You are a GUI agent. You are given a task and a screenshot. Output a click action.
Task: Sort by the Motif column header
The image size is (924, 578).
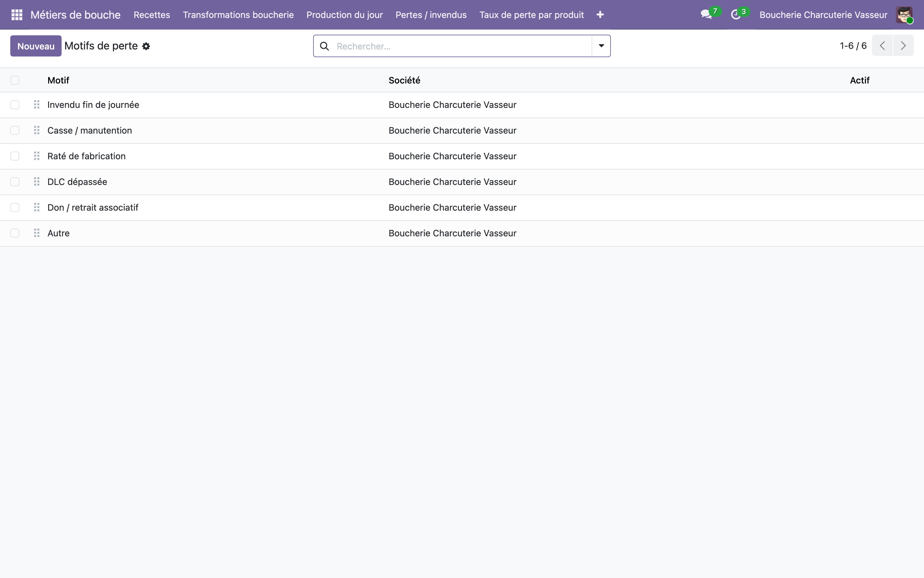tap(58, 80)
